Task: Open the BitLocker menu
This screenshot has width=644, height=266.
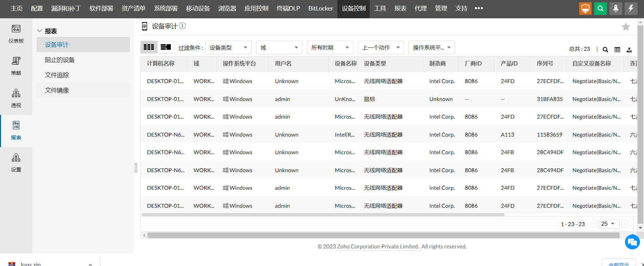Action: [x=320, y=8]
